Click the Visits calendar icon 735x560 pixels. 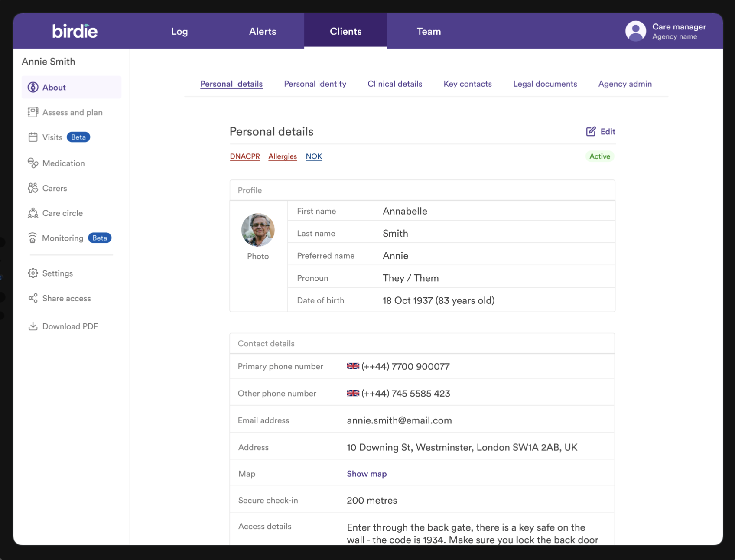point(33,137)
